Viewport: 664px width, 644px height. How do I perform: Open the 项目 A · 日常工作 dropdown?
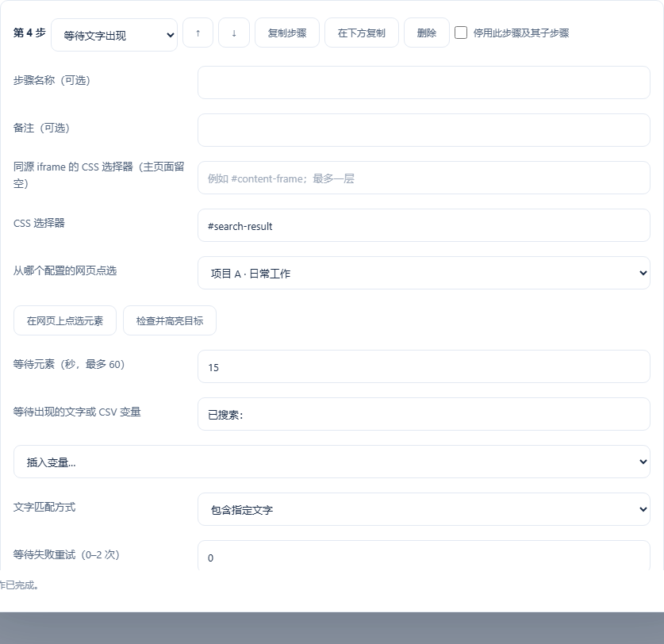[x=424, y=273]
